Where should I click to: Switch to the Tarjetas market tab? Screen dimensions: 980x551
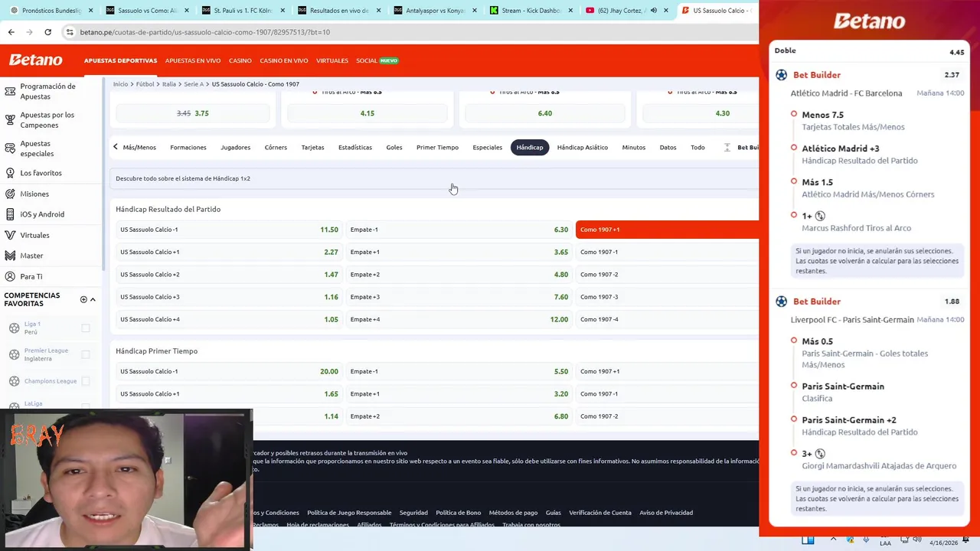[312, 147]
